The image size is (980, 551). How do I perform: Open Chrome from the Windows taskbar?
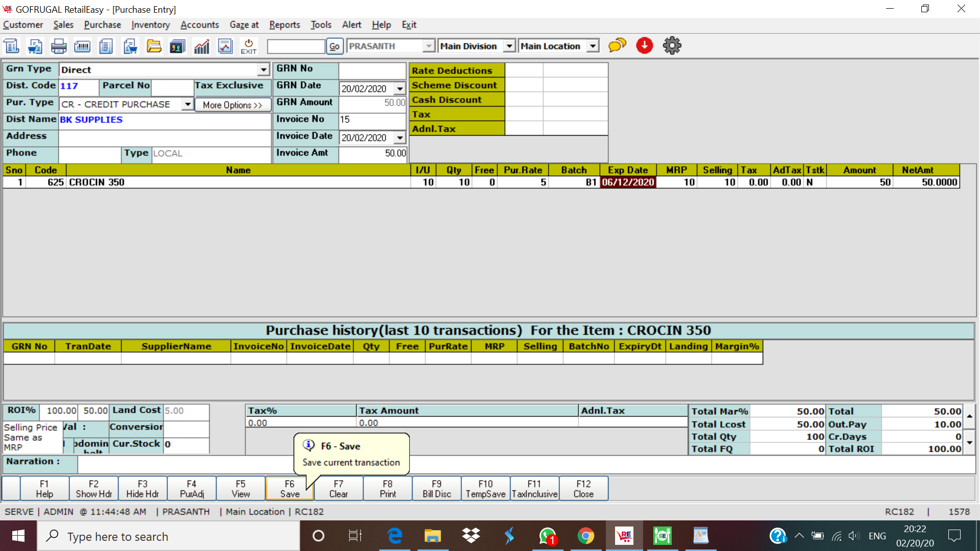pos(585,536)
